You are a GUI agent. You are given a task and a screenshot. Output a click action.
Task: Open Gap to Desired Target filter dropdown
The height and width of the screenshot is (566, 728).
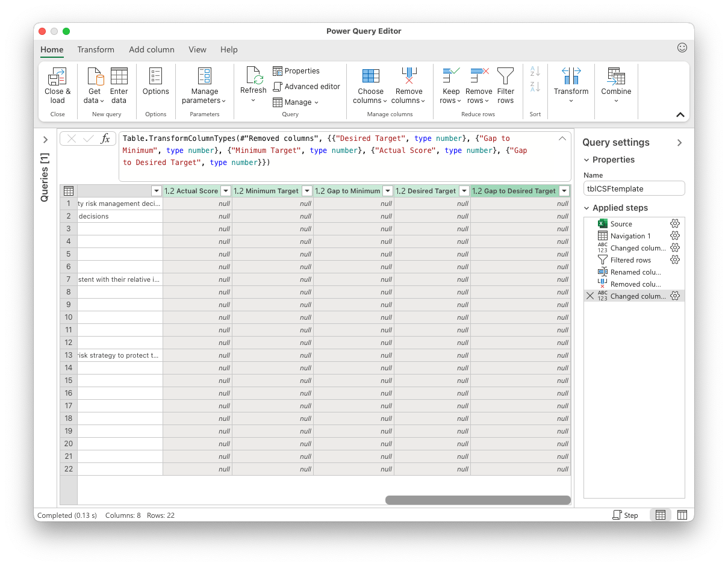564,191
